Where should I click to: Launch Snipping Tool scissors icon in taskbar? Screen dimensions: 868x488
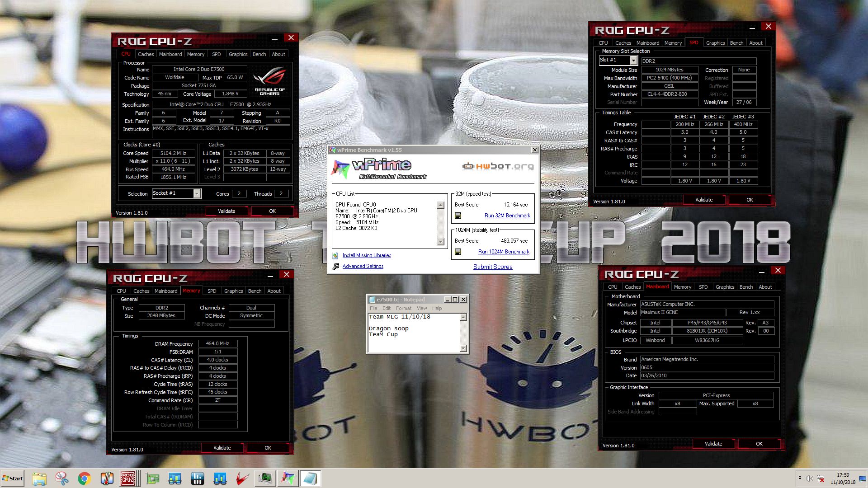coord(62,479)
